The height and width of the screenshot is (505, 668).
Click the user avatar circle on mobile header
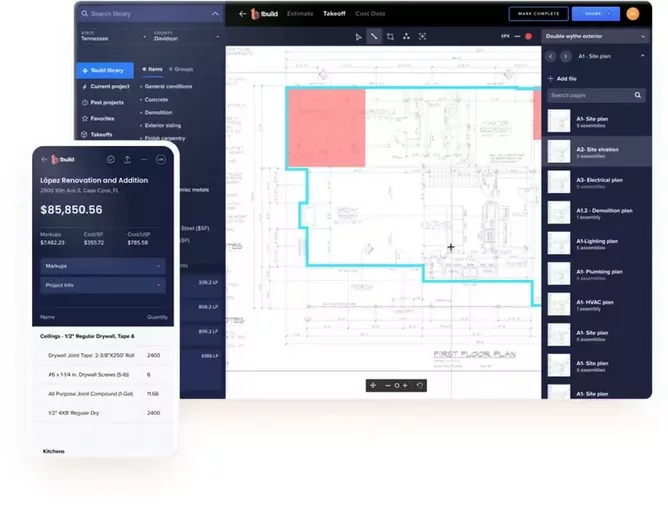click(161, 159)
